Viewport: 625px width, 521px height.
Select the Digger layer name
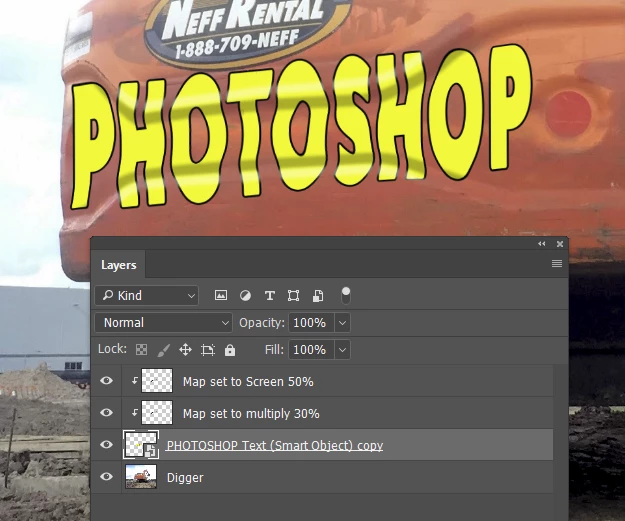click(x=185, y=478)
